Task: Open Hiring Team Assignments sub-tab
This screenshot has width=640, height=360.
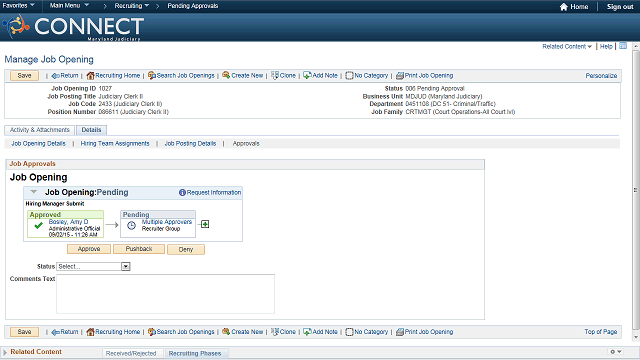Action: [x=115, y=144]
